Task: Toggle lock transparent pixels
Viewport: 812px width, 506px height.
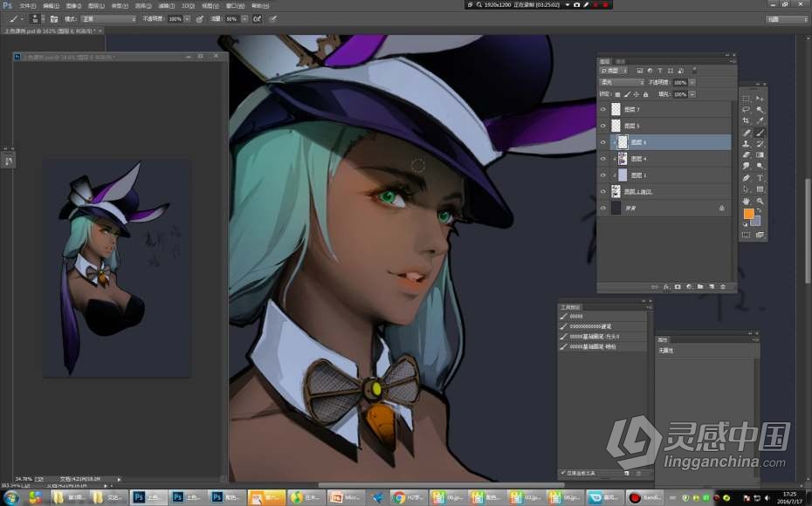Action: coord(617,95)
